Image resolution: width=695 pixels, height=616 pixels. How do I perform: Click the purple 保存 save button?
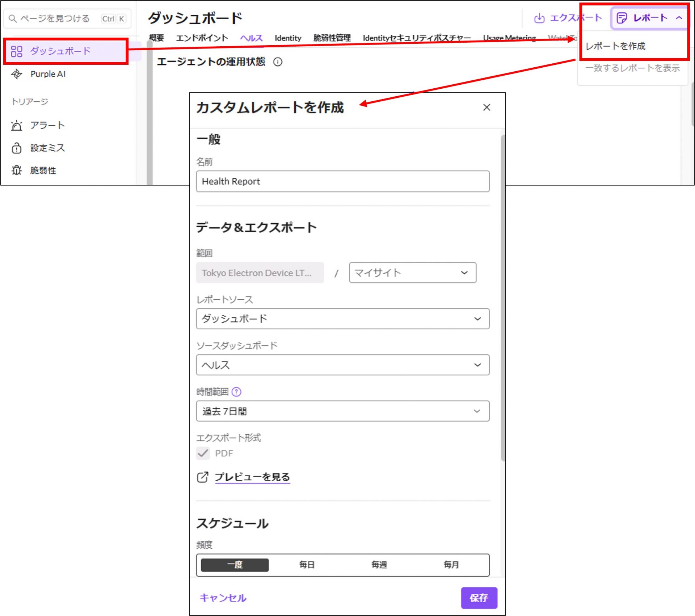tap(479, 598)
